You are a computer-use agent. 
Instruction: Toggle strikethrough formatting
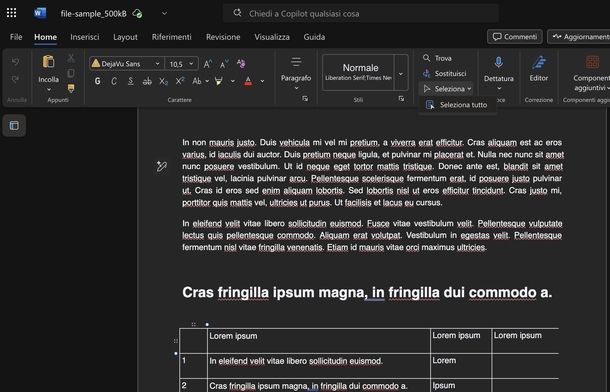tap(147, 81)
